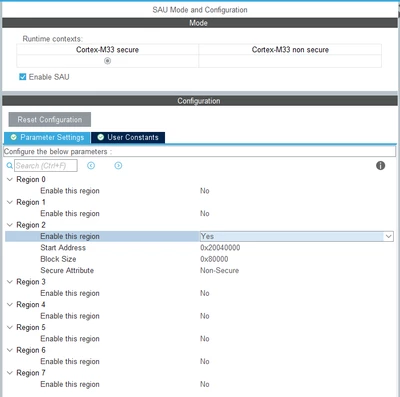
Task: Collapse Region 6 tree node
Action: coord(10,350)
